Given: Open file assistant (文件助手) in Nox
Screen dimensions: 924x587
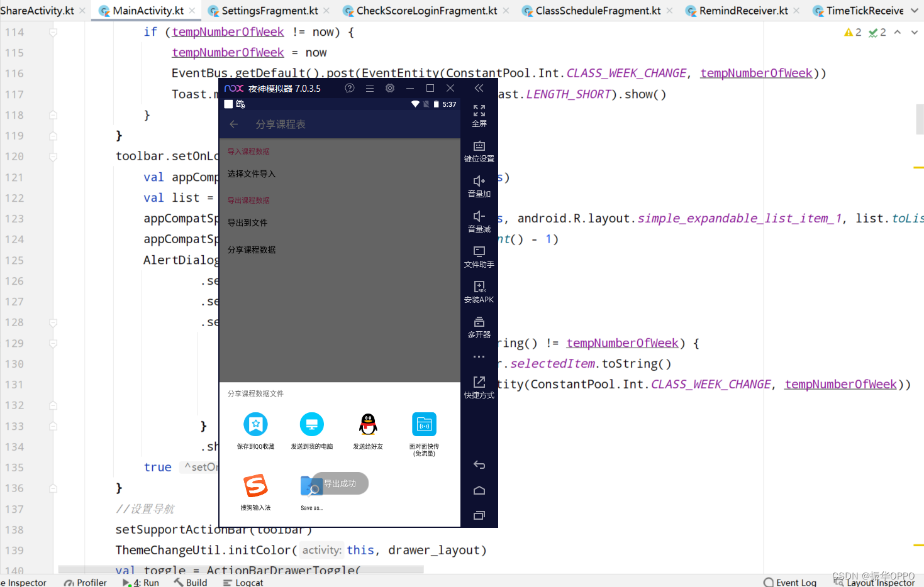Looking at the screenshot, I should 479,256.
